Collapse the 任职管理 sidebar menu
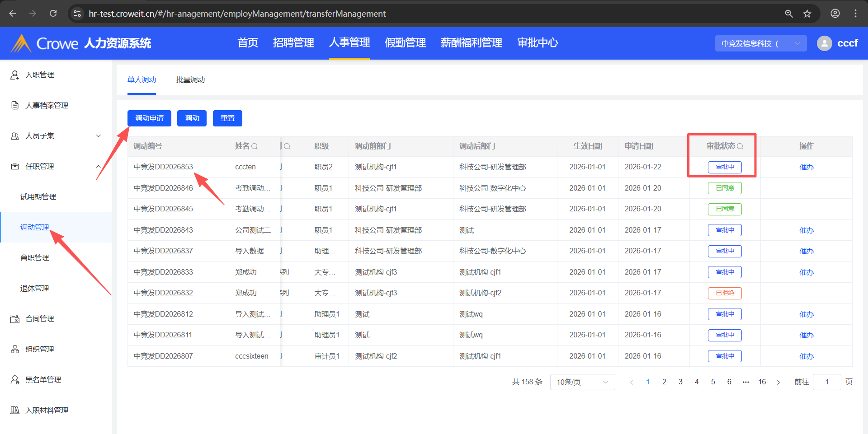This screenshot has height=434, width=868. pos(99,167)
